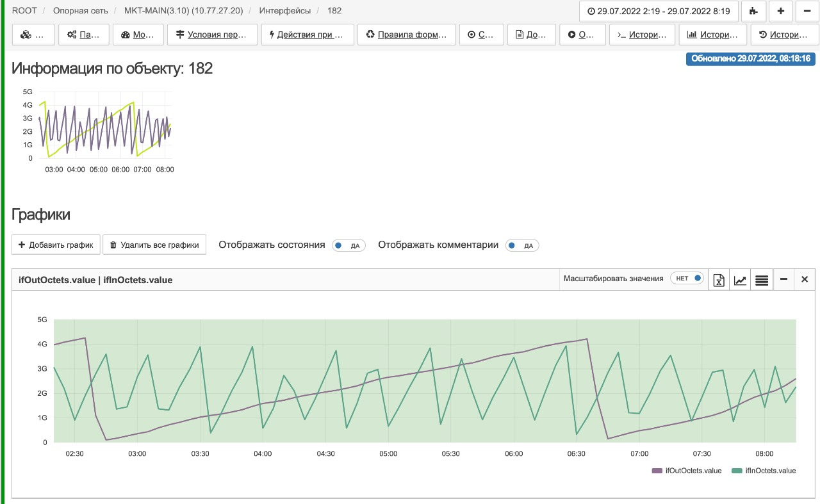
Task: Open "Интерфейсы" breadcrumb link
Action: point(285,10)
